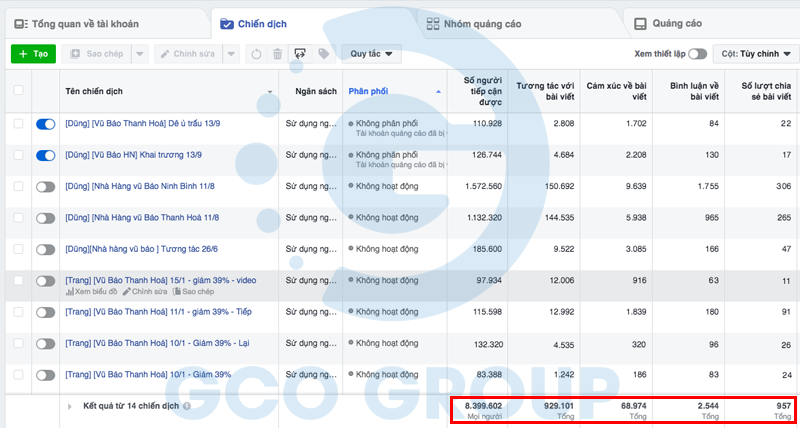Click the export/share icon in the toolbar
The image size is (800, 428).
[299, 53]
